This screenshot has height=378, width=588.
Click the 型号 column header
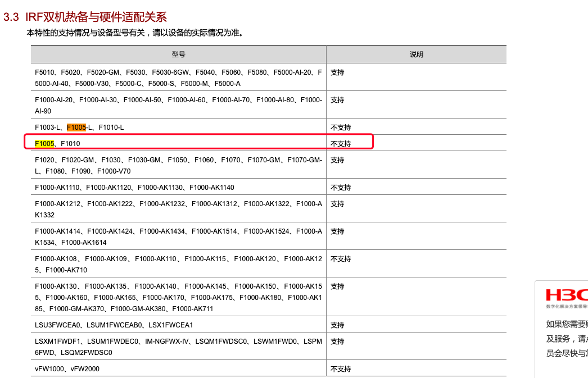pos(179,54)
